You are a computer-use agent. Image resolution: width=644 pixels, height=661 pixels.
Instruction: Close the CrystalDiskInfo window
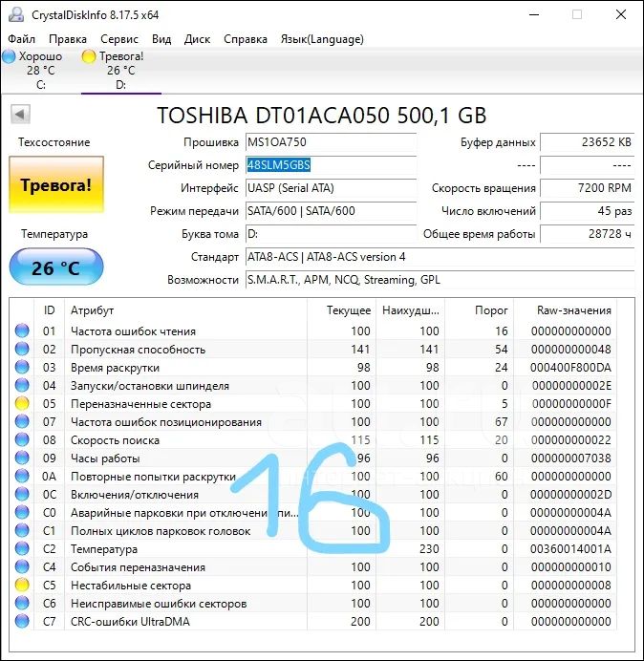click(621, 14)
